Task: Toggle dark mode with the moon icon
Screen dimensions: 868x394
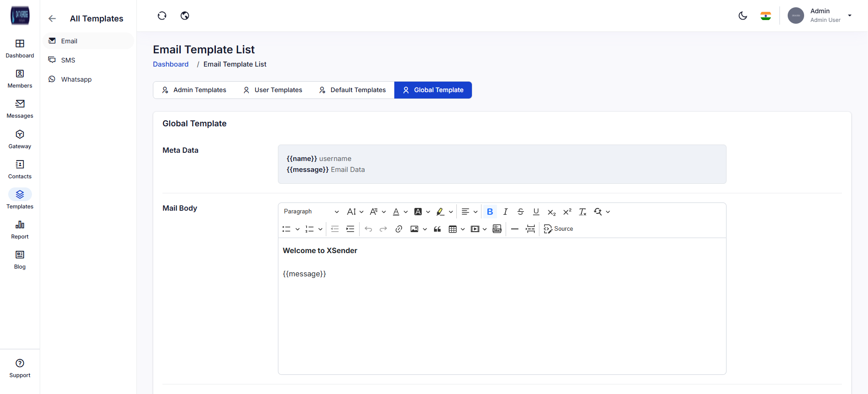Action: [743, 16]
